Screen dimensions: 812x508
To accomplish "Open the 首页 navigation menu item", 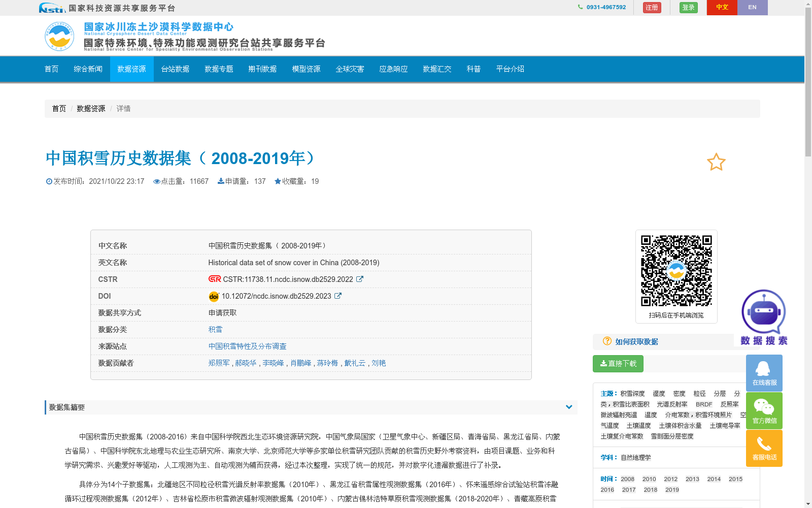I will [x=52, y=69].
